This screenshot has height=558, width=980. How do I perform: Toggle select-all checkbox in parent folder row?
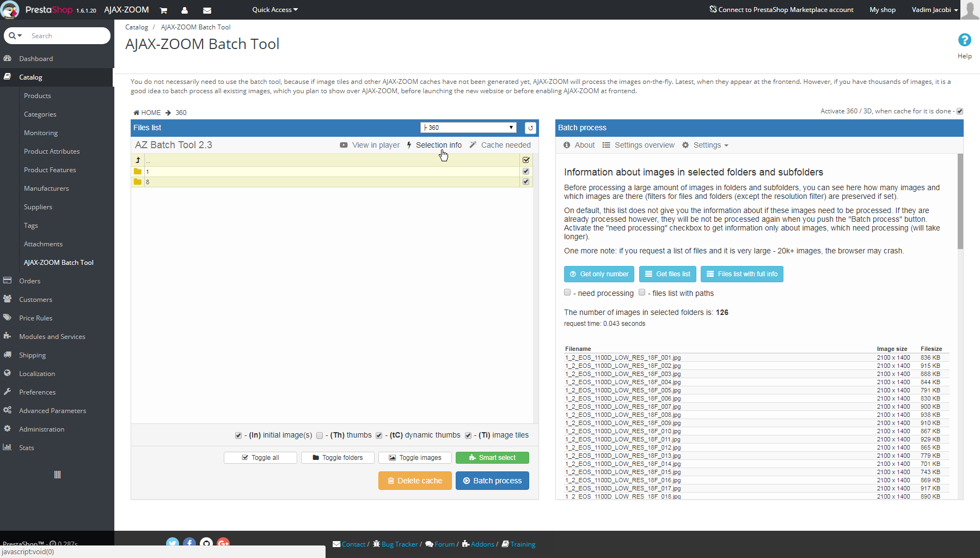pyautogui.click(x=526, y=160)
